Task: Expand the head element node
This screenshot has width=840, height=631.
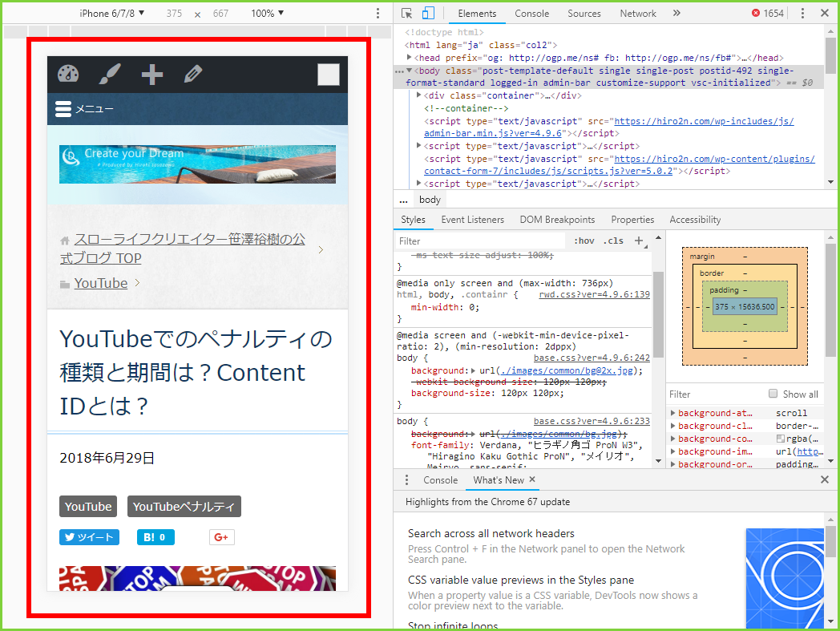Action: pyautogui.click(x=410, y=58)
